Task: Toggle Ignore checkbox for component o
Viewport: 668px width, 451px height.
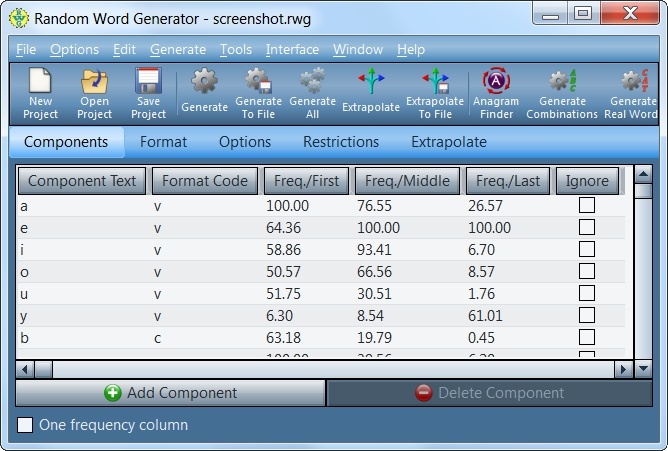Action: (587, 271)
